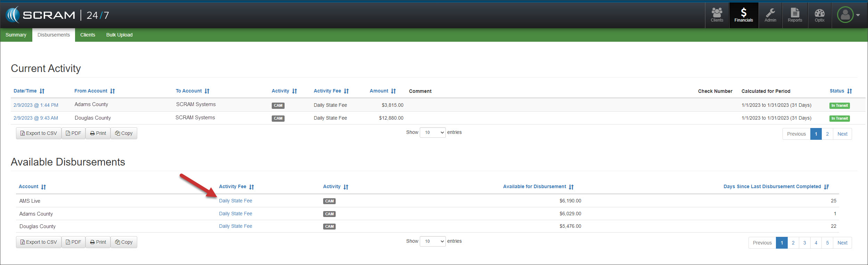The width and height of the screenshot is (868, 265).
Task: Open the user profile avatar menu
Action: click(848, 15)
